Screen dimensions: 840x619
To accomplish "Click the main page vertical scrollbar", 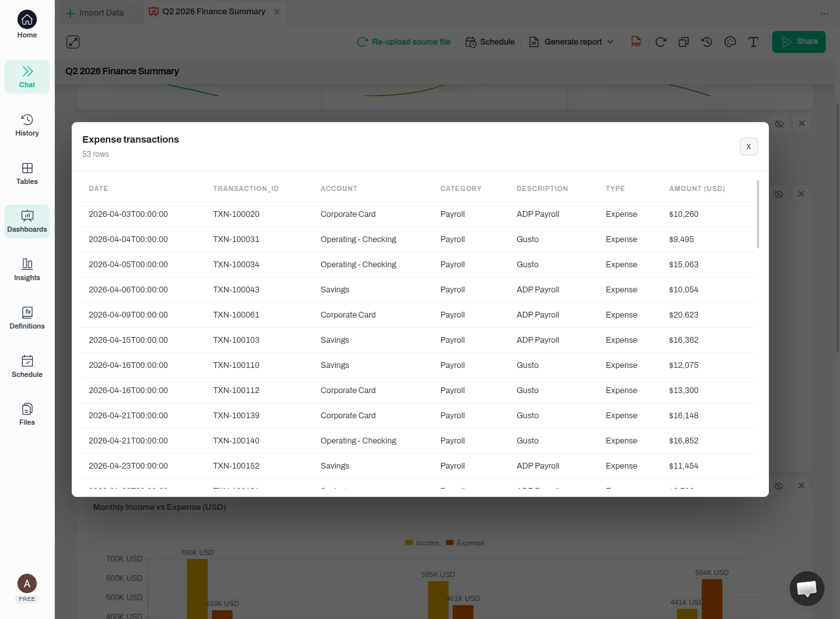I will [837, 227].
